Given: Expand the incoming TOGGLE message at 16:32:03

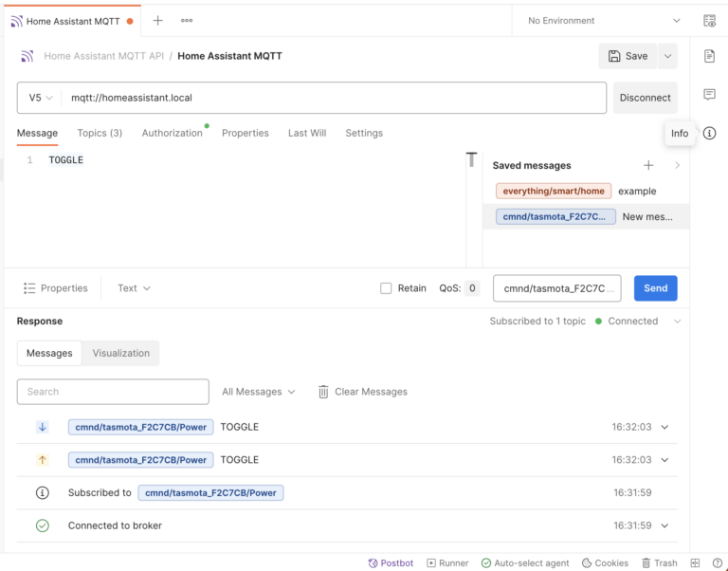Looking at the screenshot, I should 664,427.
